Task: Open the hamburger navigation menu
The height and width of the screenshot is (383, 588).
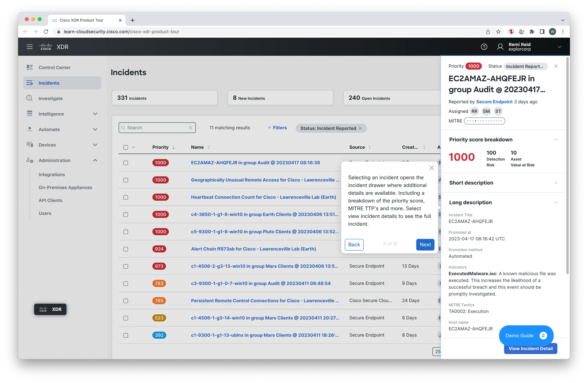Action: coord(29,47)
